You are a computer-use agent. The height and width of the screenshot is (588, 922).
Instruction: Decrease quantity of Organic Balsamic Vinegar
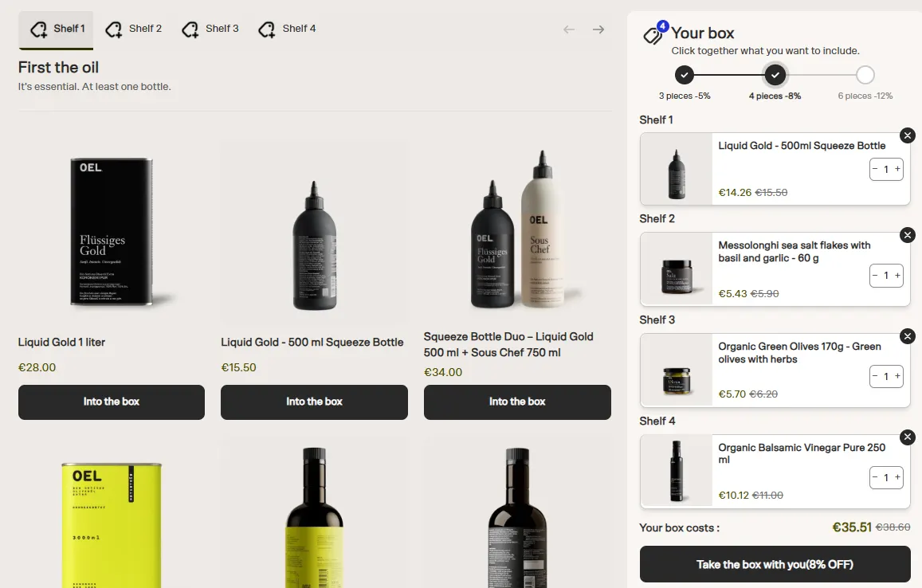875,477
